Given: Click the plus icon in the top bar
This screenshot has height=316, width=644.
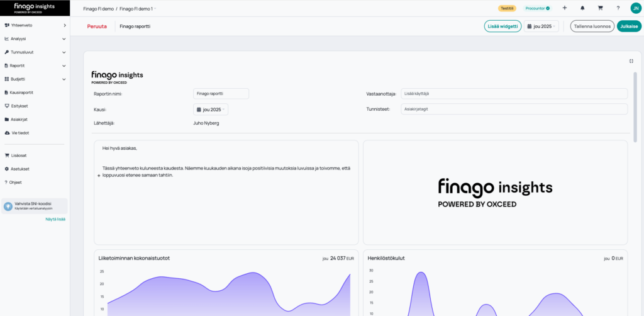Looking at the screenshot, I should pyautogui.click(x=565, y=8).
